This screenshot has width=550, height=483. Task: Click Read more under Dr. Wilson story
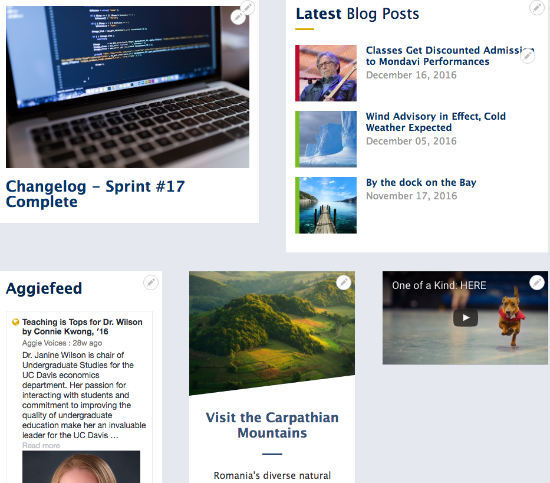[x=41, y=445]
